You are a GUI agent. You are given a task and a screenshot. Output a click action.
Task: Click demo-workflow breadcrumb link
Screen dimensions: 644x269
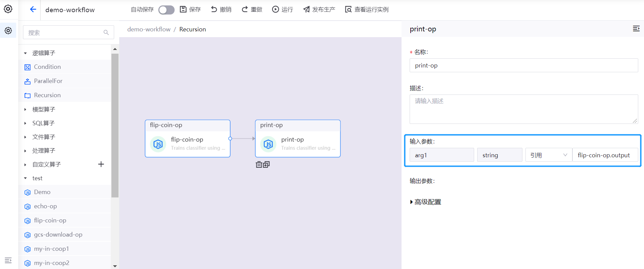[149, 29]
